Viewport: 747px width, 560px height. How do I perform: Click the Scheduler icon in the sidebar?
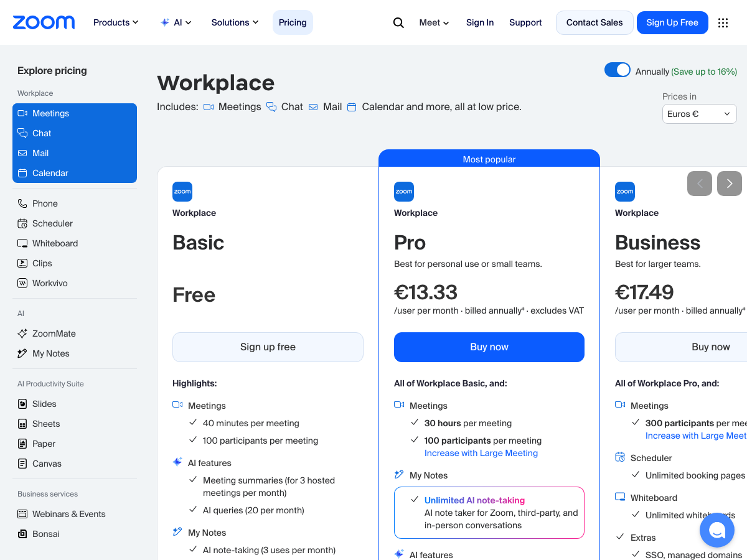point(22,223)
